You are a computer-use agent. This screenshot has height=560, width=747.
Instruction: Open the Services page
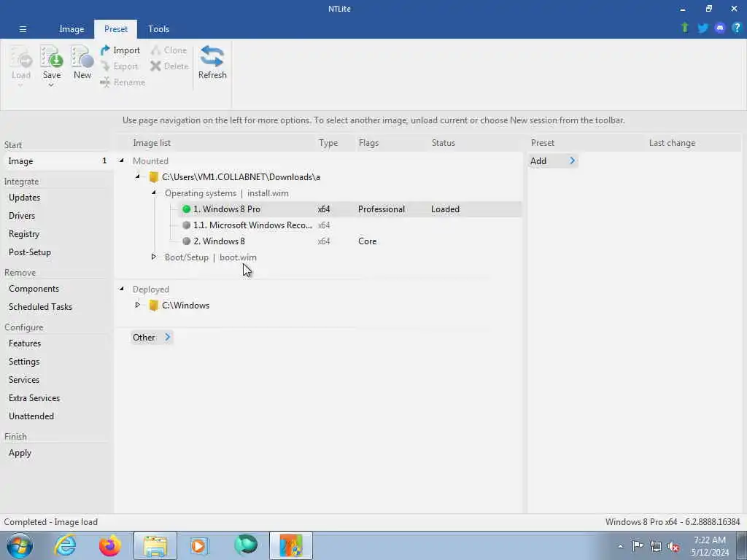click(x=24, y=379)
